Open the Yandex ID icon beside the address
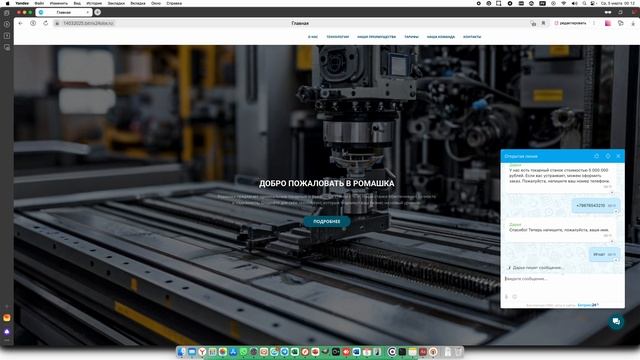The image size is (640, 360). pyautogui.click(x=33, y=23)
